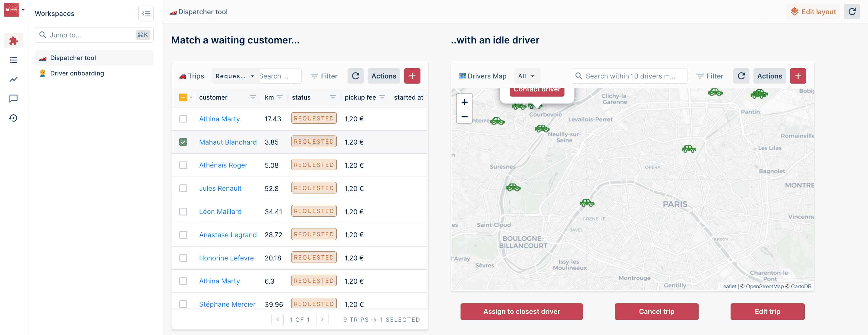Open the chat messages sidebar icon

coord(14,98)
